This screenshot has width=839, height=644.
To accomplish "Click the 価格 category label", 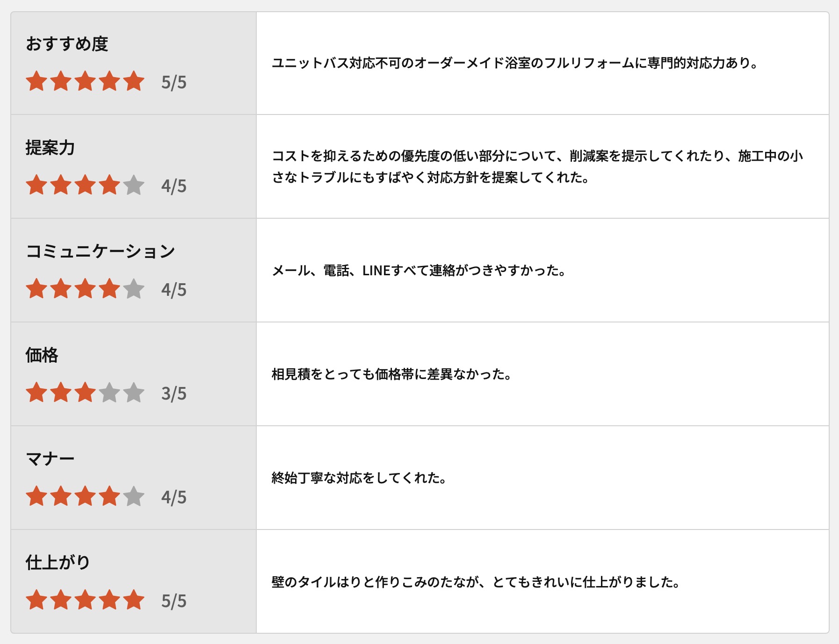I will (x=42, y=355).
